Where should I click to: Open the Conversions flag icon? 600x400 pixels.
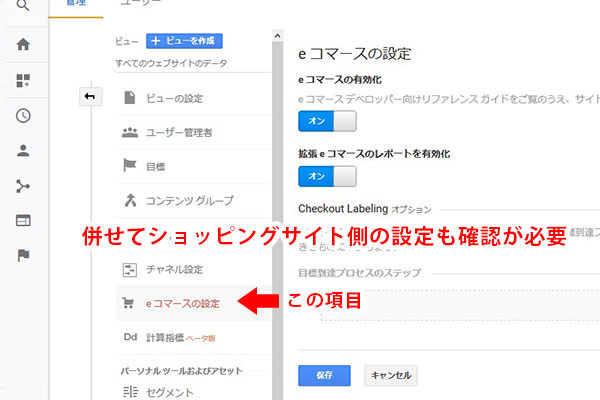(23, 255)
